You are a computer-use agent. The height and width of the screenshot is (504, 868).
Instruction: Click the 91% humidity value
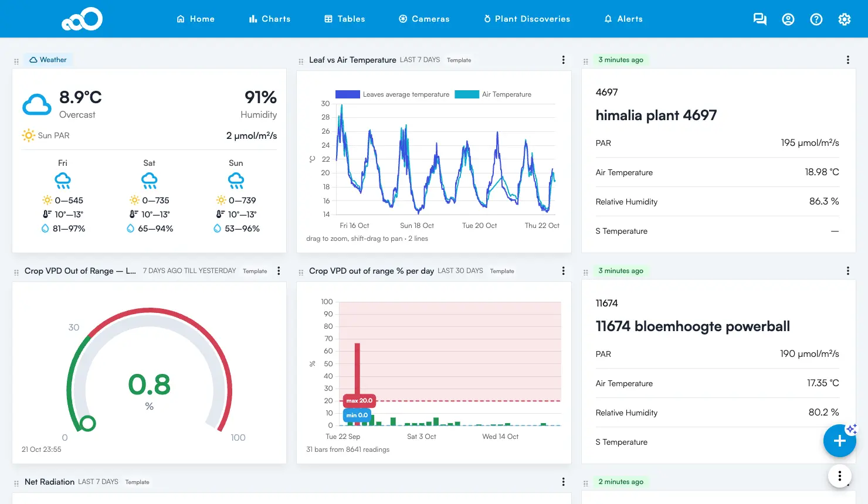(x=260, y=97)
